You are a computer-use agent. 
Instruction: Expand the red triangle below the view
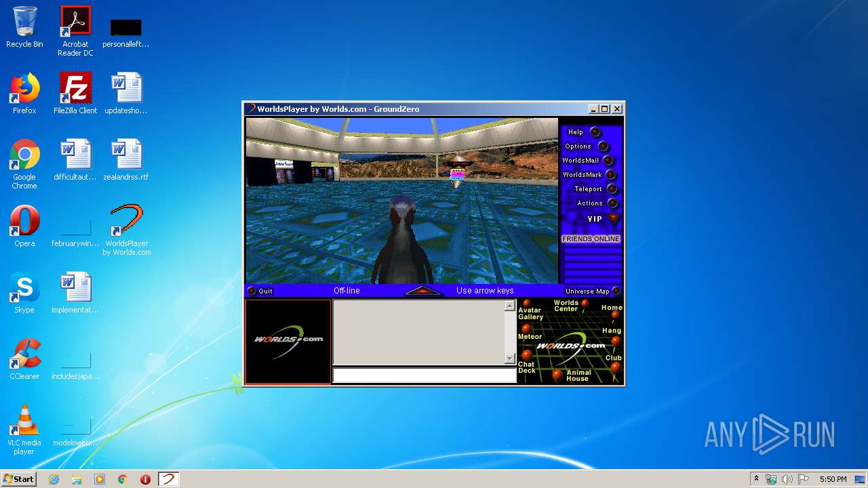tap(422, 291)
